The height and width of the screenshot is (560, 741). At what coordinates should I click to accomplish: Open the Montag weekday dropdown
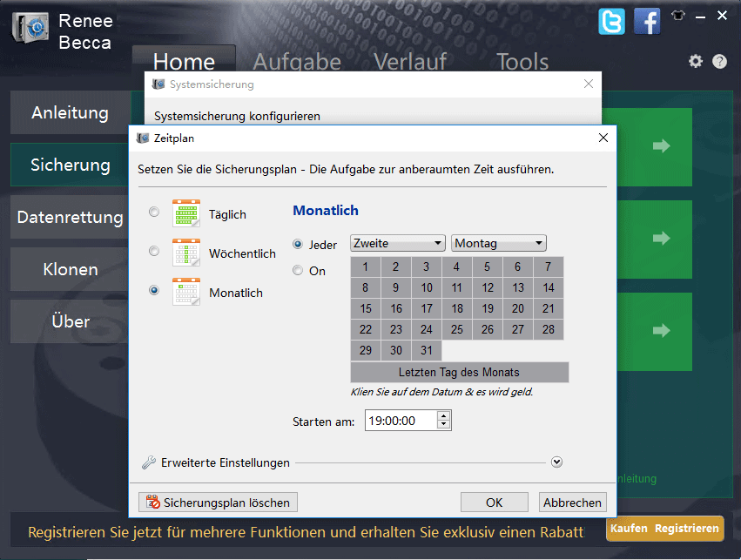(499, 243)
